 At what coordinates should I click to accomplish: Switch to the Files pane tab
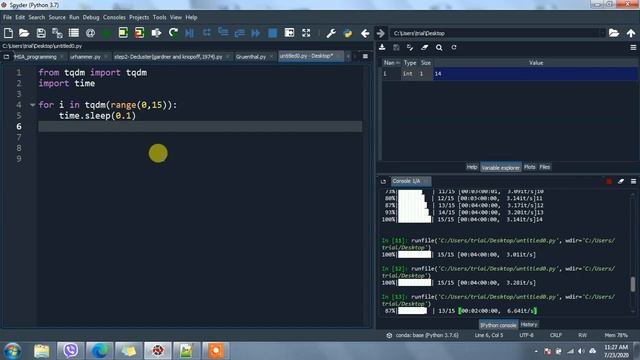[x=544, y=167]
